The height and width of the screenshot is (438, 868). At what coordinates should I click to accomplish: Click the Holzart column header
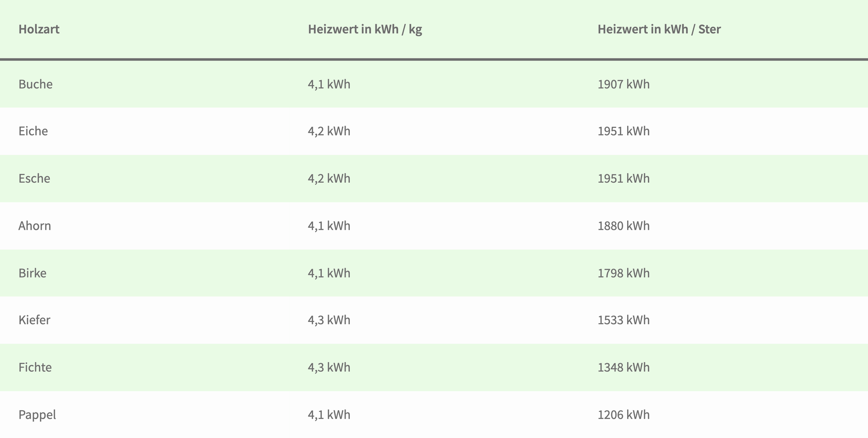[39, 29]
